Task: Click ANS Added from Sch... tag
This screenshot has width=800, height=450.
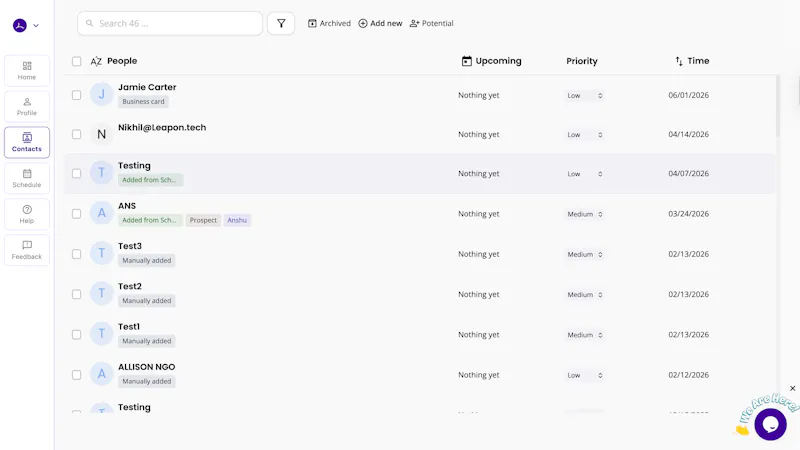Action: click(151, 220)
